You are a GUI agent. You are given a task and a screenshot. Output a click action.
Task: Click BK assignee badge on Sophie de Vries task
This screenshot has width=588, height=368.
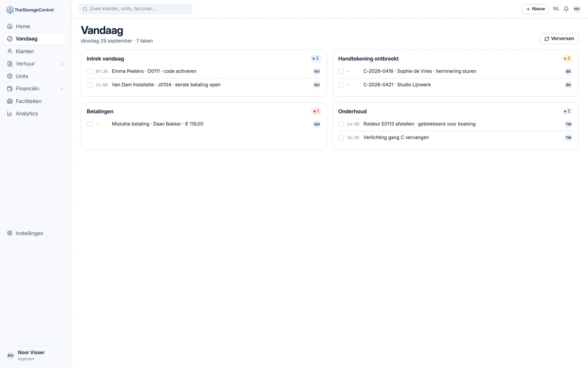tap(569, 71)
